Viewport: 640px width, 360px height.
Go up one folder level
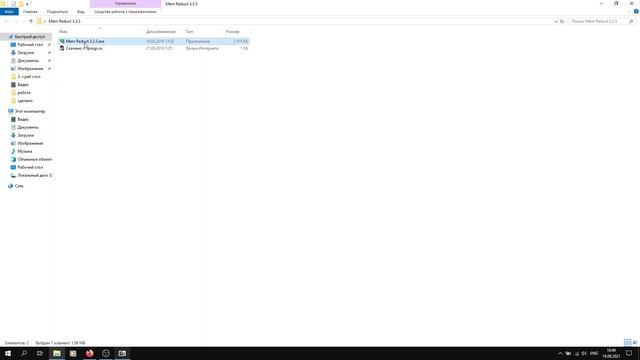(31, 21)
